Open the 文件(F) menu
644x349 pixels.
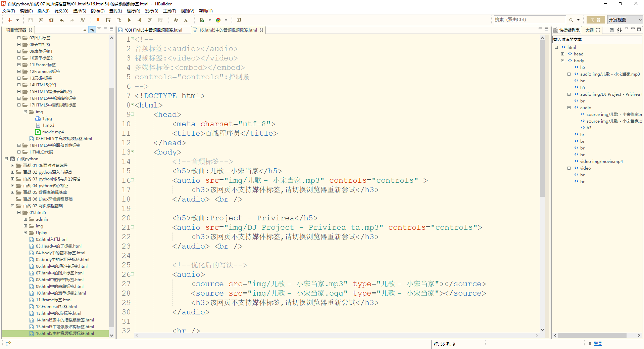click(x=9, y=11)
